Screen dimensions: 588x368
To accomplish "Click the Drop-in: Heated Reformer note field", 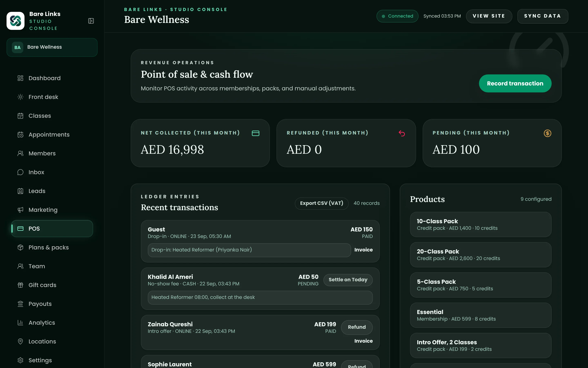I will 249,250.
